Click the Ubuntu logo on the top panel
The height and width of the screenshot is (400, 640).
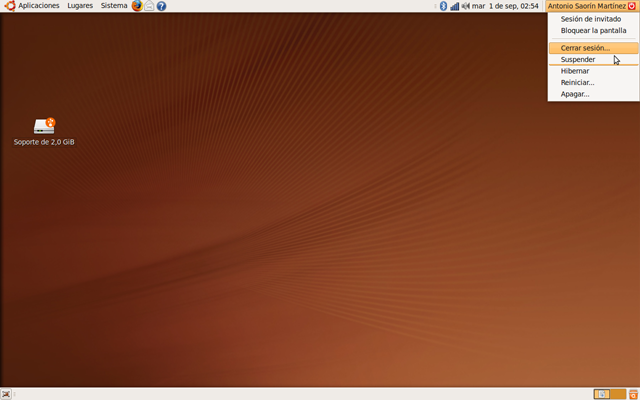9,6
